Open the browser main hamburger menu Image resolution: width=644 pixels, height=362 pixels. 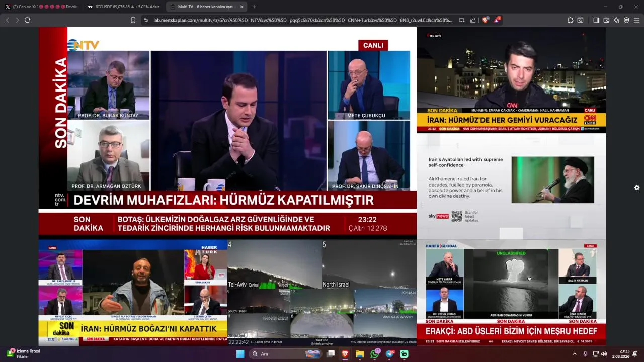point(636,20)
